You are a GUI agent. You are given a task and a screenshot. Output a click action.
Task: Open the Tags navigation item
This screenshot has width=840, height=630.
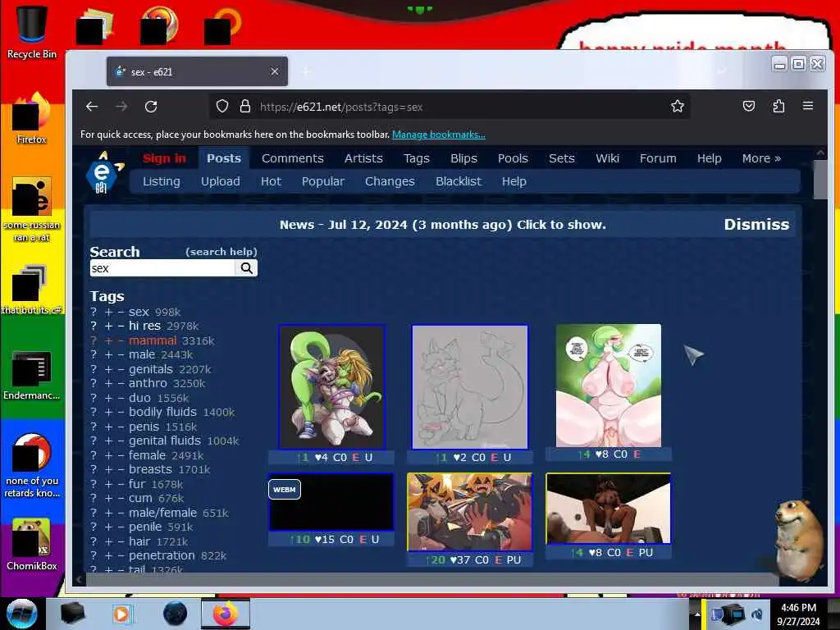416,158
